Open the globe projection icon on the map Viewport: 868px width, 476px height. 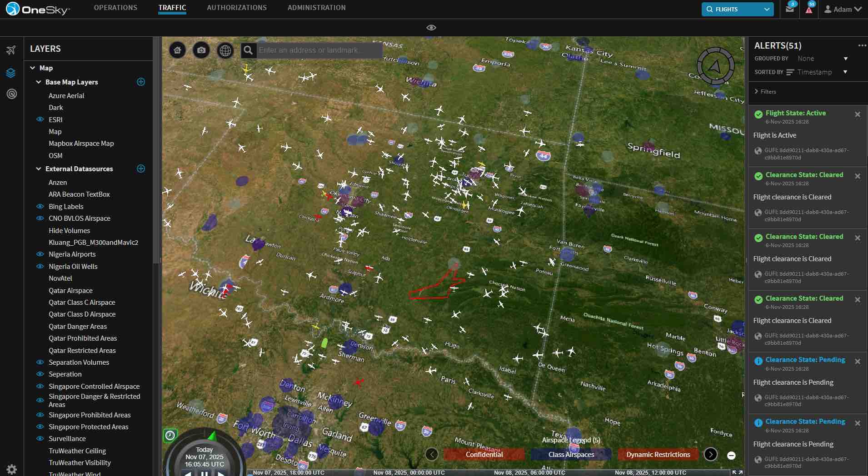pos(226,50)
